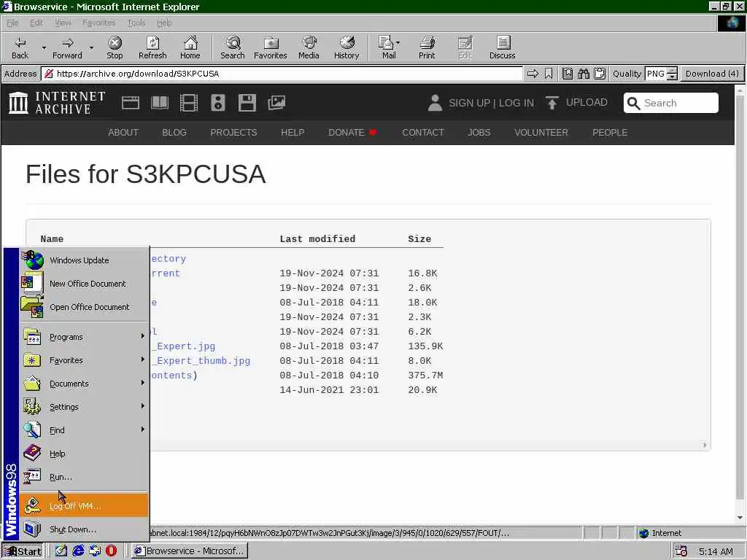Choose Shut Down... in Start menu
Image resolution: width=747 pixels, height=560 pixels.
pos(83,529)
